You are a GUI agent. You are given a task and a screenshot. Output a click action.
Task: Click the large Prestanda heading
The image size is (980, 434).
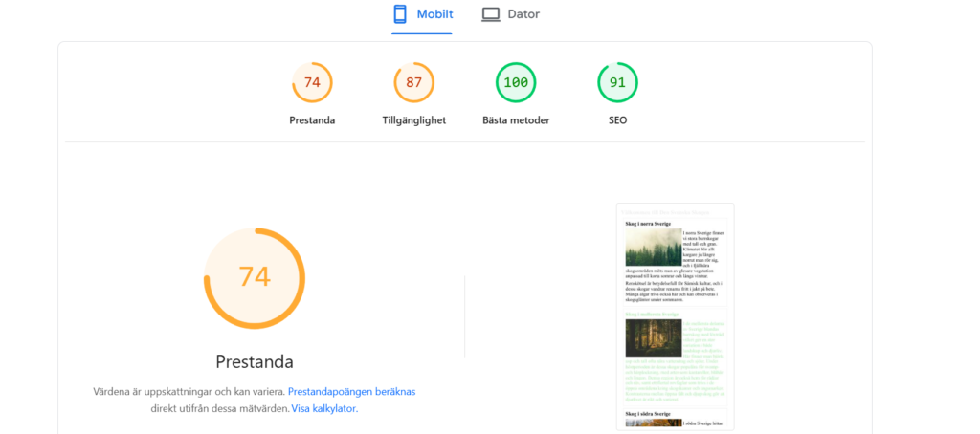coord(255,362)
